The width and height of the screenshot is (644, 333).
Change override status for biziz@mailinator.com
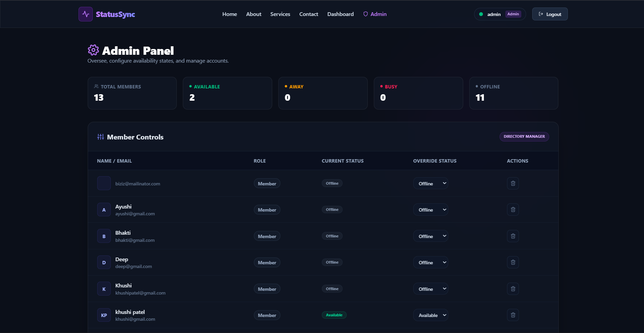(431, 183)
